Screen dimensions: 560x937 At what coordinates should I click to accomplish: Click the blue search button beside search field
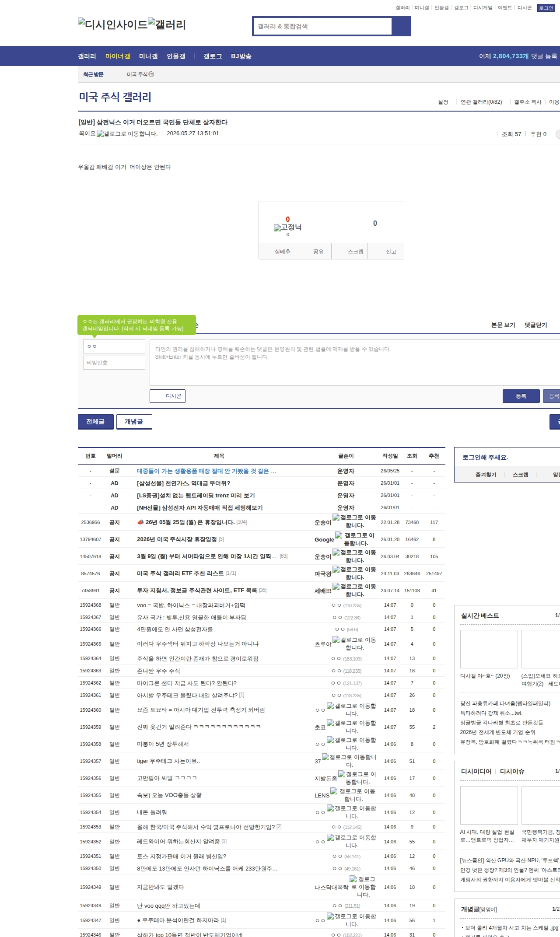(401, 26)
